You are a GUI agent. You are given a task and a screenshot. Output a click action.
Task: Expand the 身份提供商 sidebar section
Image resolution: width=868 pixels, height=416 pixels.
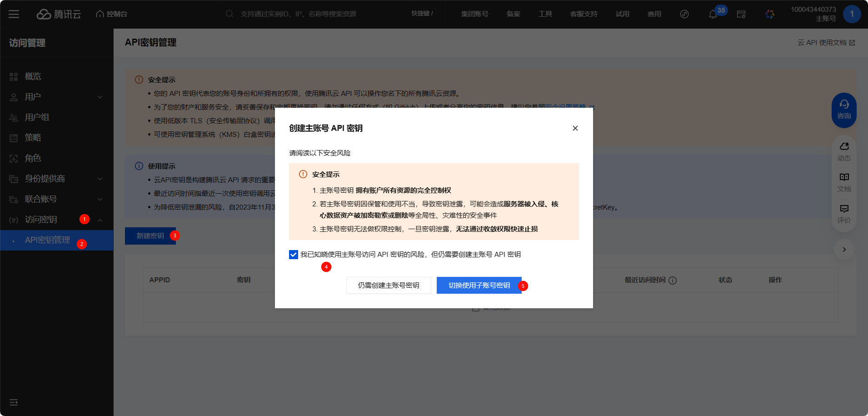tap(100, 179)
